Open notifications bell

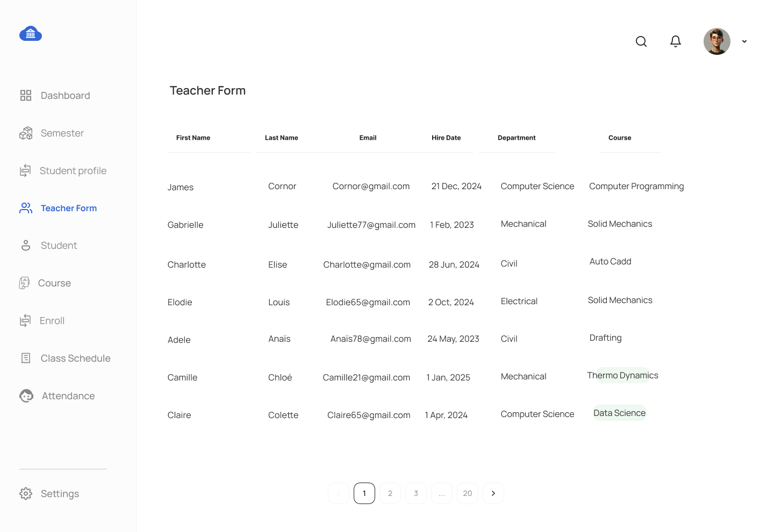pos(676,41)
